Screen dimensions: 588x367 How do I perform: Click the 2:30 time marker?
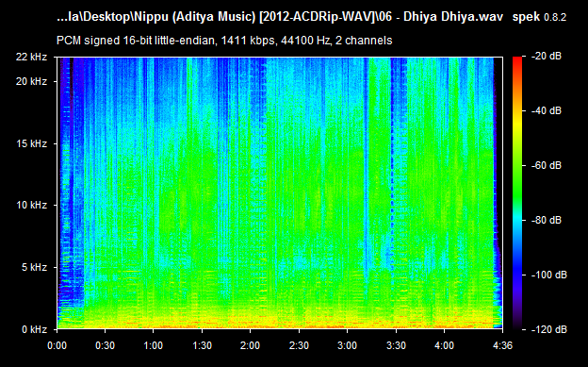(299, 345)
